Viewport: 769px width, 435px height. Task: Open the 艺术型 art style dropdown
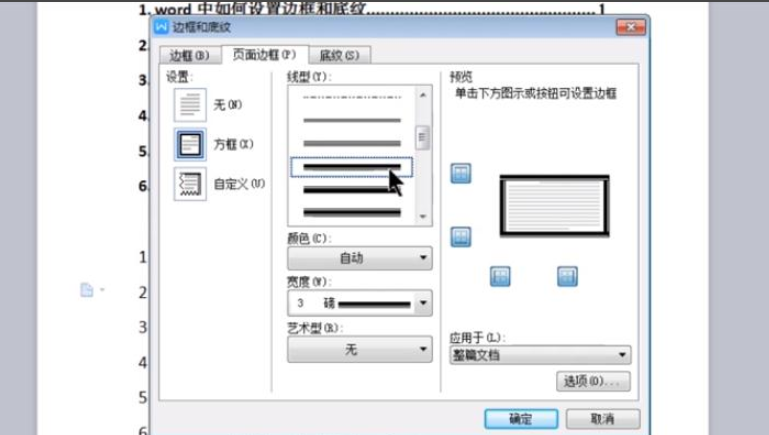[x=359, y=349]
